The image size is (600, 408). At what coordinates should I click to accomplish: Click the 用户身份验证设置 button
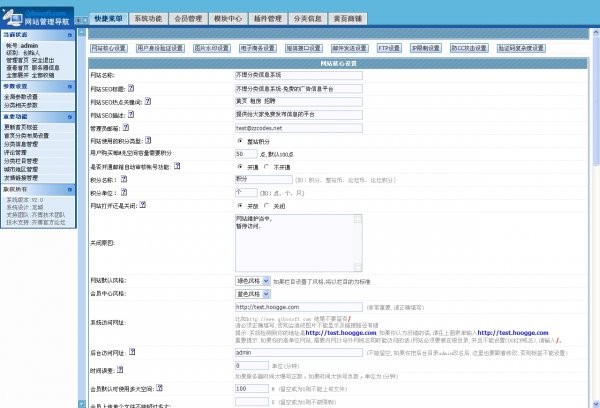[160, 48]
